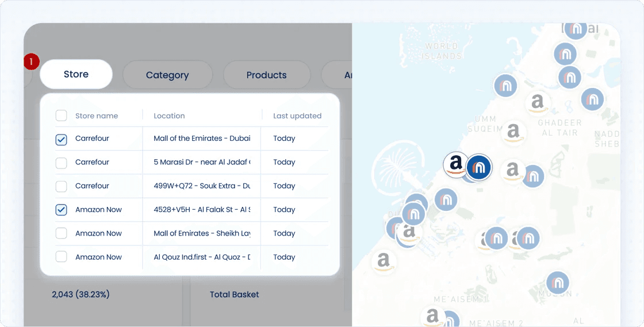Select the Amazon marker below Me'aisem 1 label
The width and height of the screenshot is (644, 327).
(x=432, y=316)
